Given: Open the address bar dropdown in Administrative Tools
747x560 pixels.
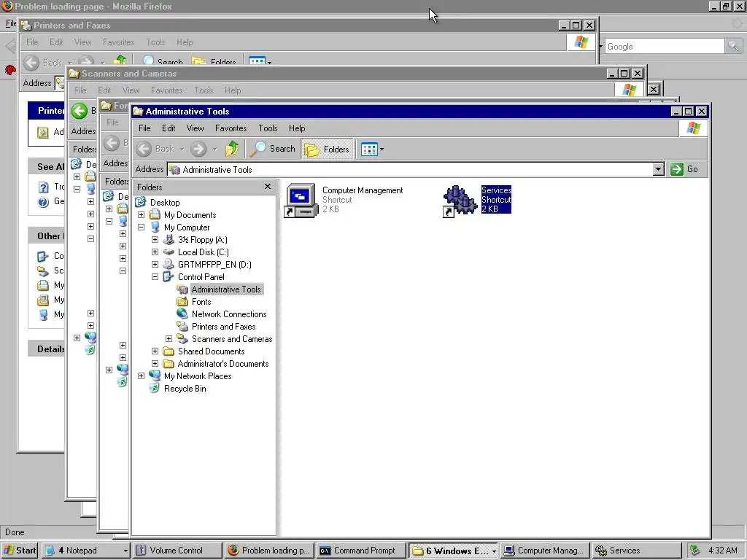Looking at the screenshot, I should pyautogui.click(x=659, y=169).
